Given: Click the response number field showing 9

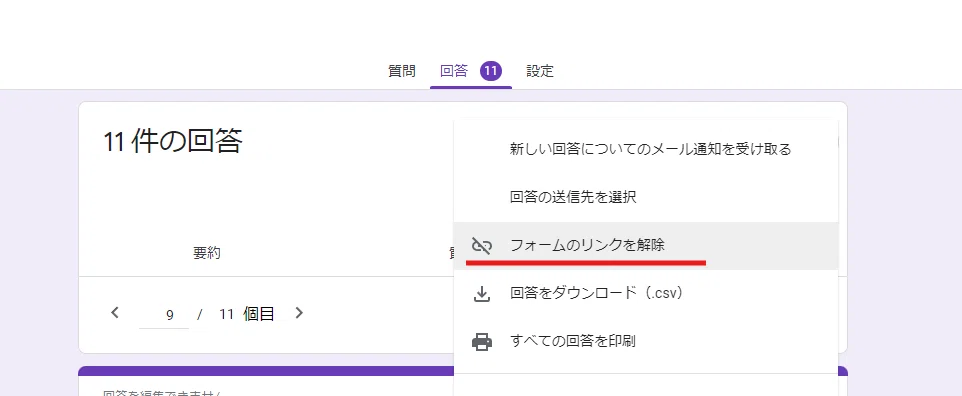Looking at the screenshot, I should (x=164, y=315).
